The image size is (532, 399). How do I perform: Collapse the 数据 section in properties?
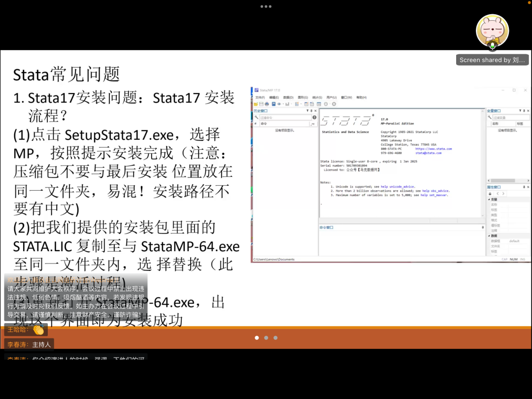pyautogui.click(x=489, y=236)
